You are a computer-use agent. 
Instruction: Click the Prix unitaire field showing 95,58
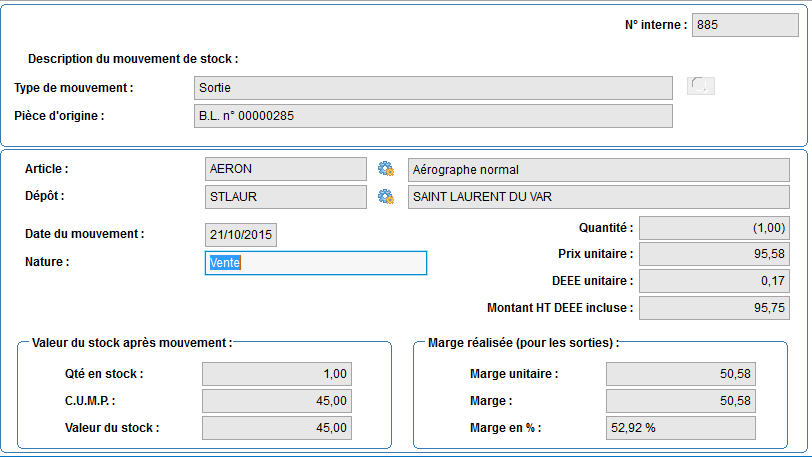714,254
